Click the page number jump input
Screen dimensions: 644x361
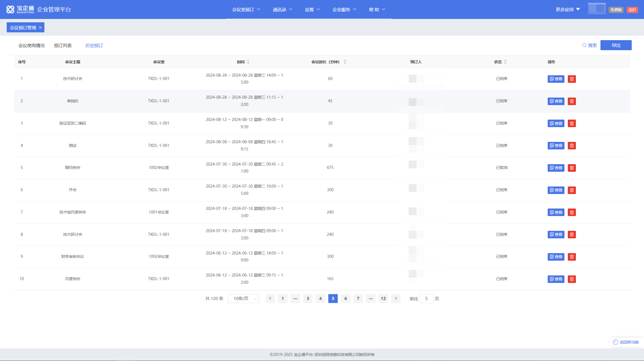click(426, 299)
